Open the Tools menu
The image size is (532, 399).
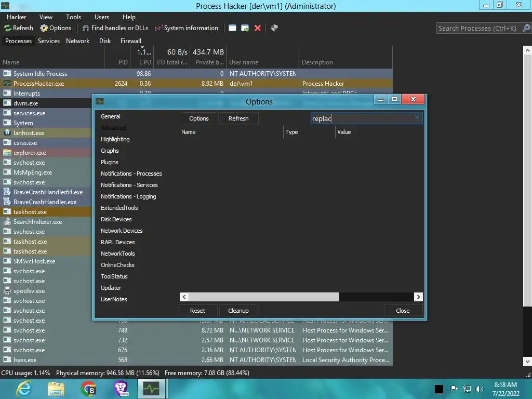pyautogui.click(x=73, y=17)
